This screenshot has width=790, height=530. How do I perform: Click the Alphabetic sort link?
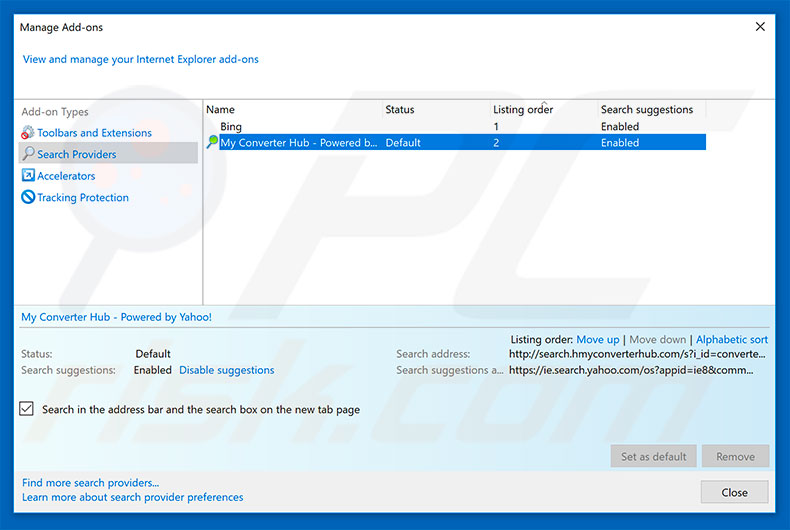[732, 340]
